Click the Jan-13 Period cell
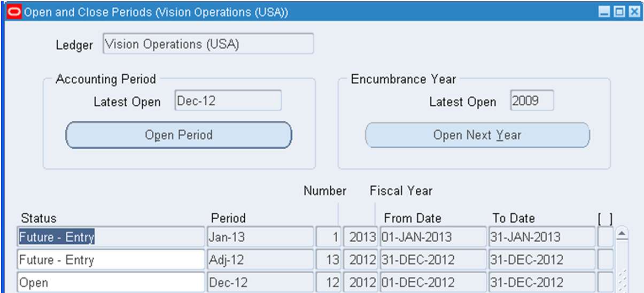The height and width of the screenshot is (293, 644). tap(259, 237)
